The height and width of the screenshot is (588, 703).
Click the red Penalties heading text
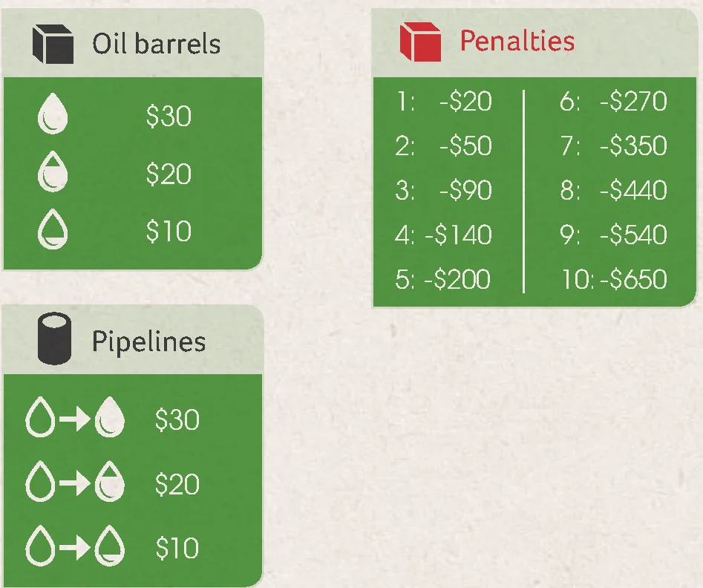pyautogui.click(x=517, y=41)
